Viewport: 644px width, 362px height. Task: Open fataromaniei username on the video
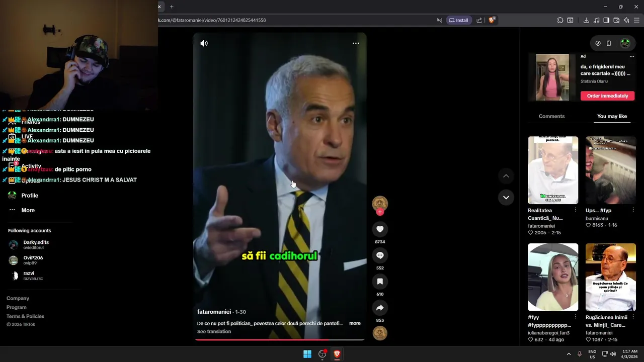tap(214, 312)
